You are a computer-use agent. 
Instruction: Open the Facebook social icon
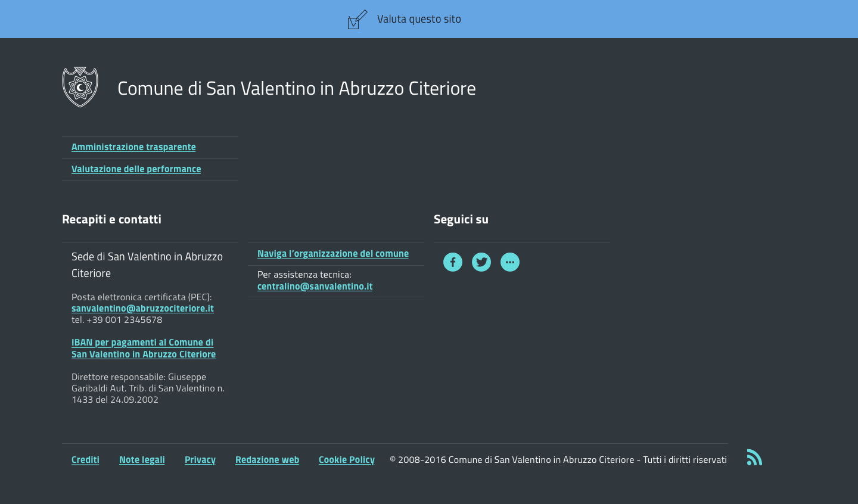point(453,262)
